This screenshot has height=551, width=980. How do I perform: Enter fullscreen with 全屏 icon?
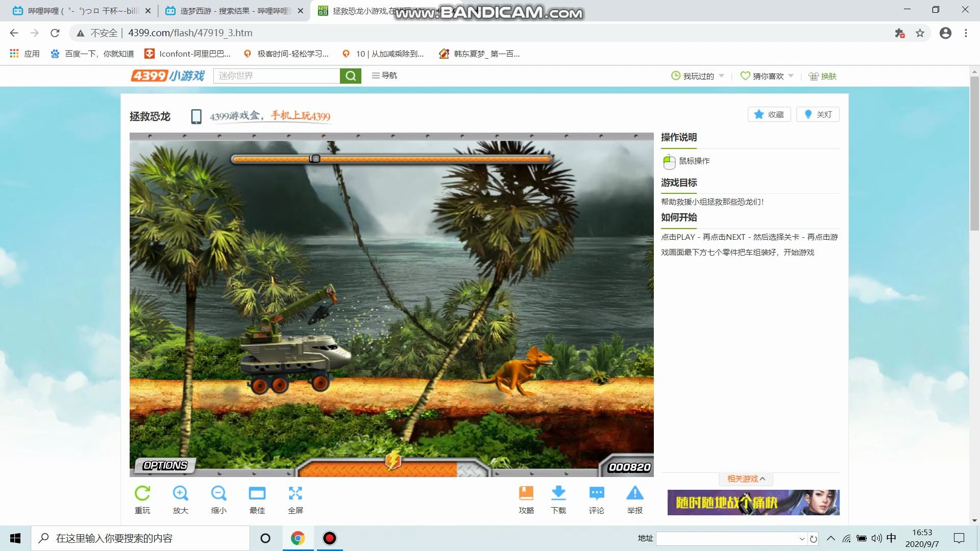pyautogui.click(x=296, y=493)
